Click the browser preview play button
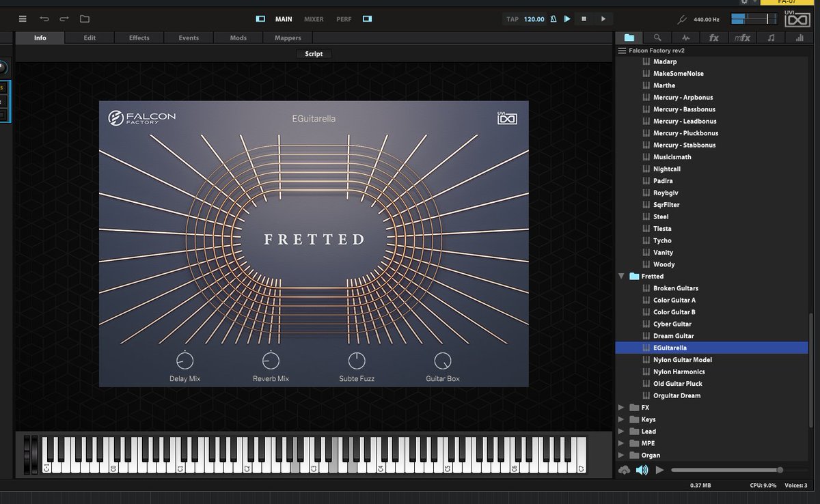The width and height of the screenshot is (820, 504). 659,470
